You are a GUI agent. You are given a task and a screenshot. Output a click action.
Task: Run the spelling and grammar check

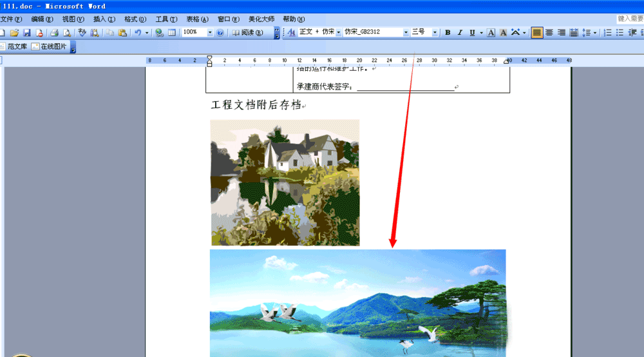click(x=82, y=32)
